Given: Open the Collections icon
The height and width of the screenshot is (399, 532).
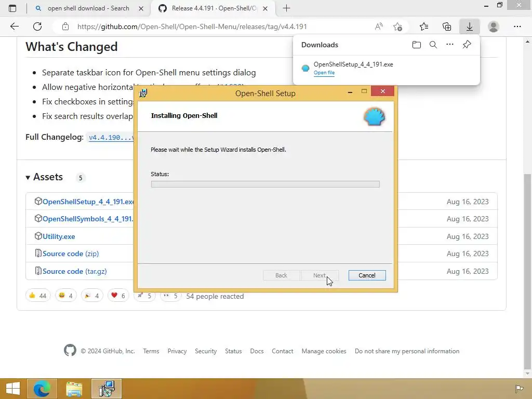Looking at the screenshot, I should tap(447, 26).
